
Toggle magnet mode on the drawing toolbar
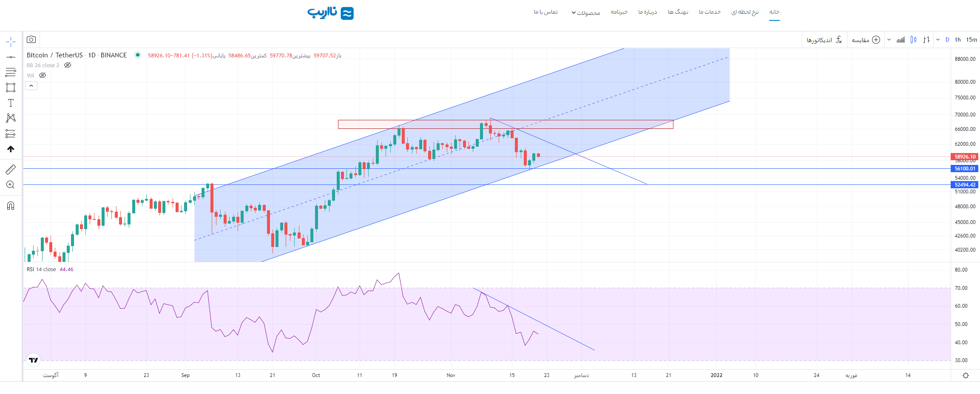click(x=11, y=206)
